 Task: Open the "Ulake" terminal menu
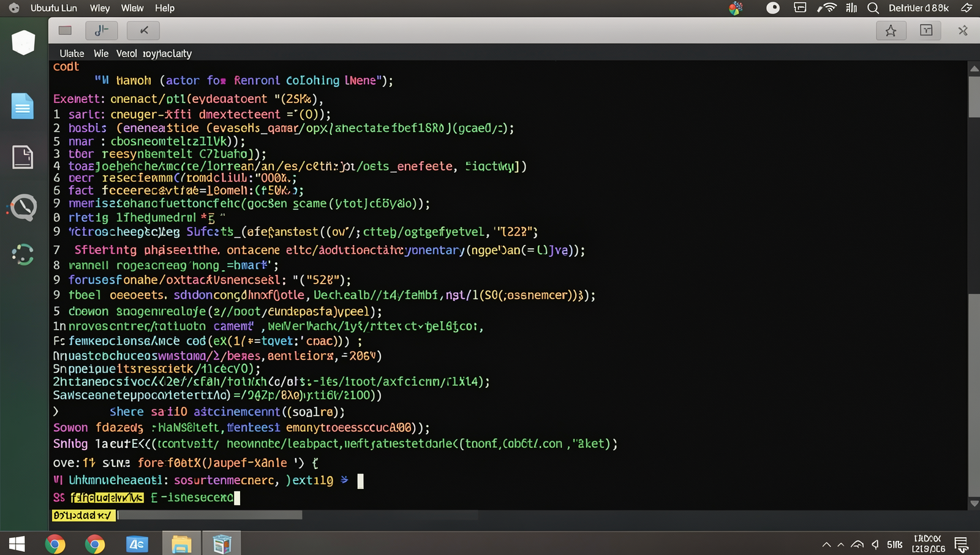click(x=72, y=54)
